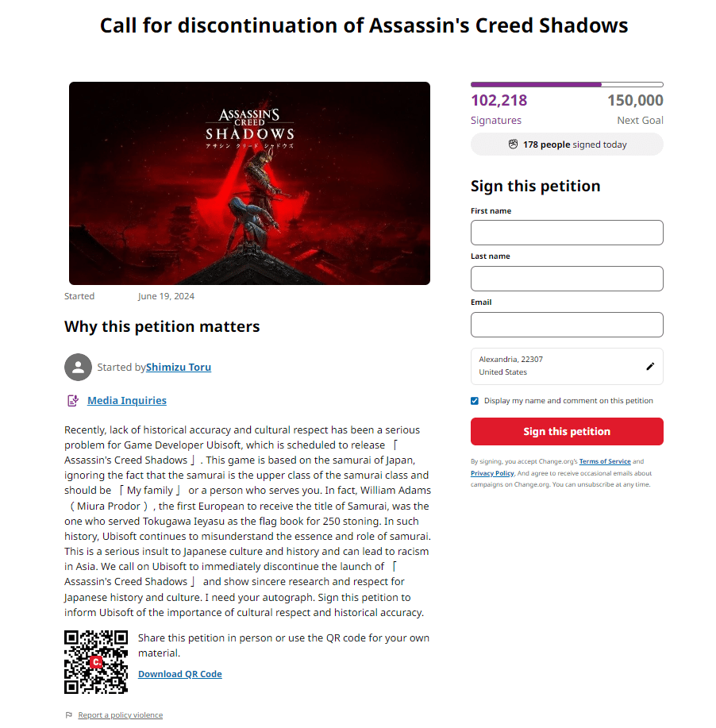The width and height of the screenshot is (716, 728).
Task: Click the petition starter avatar icon
Action: [78, 367]
